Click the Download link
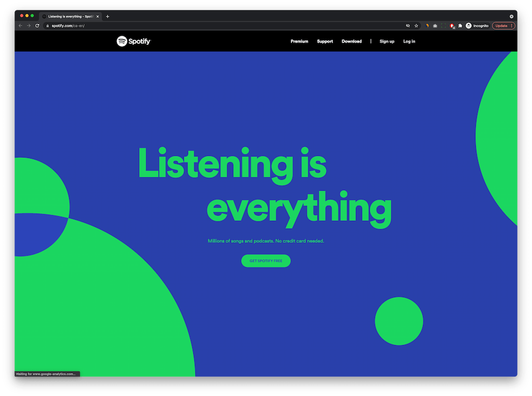Viewport: 532px width, 396px height. point(352,41)
